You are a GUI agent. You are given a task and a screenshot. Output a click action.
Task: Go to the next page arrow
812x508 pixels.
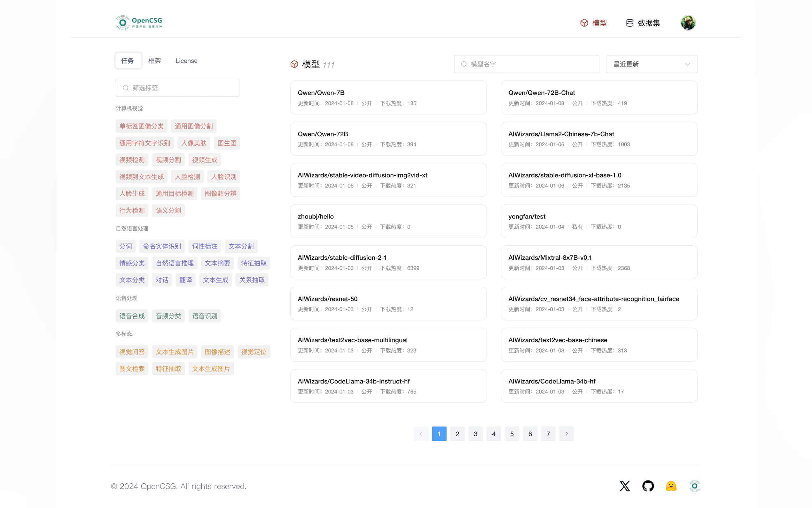(566, 434)
